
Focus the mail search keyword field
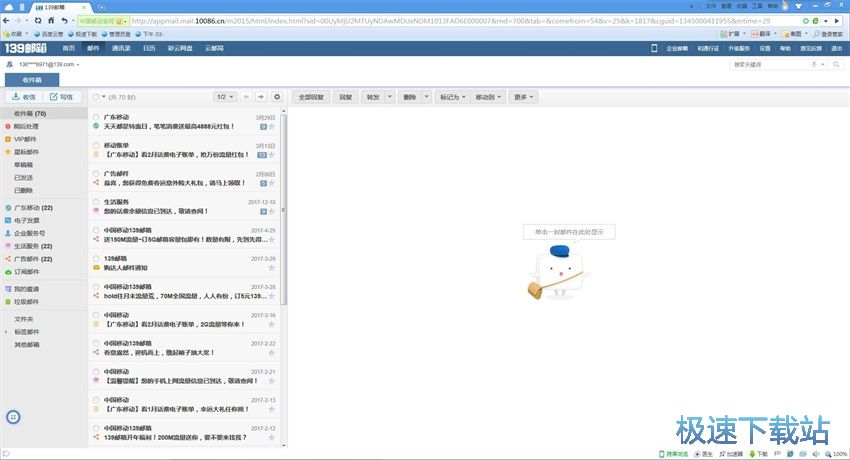[770, 64]
